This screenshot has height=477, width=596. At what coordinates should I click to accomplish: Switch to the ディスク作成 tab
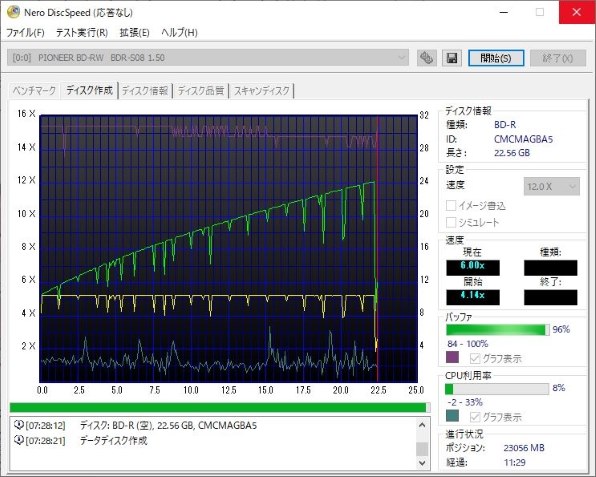[89, 90]
